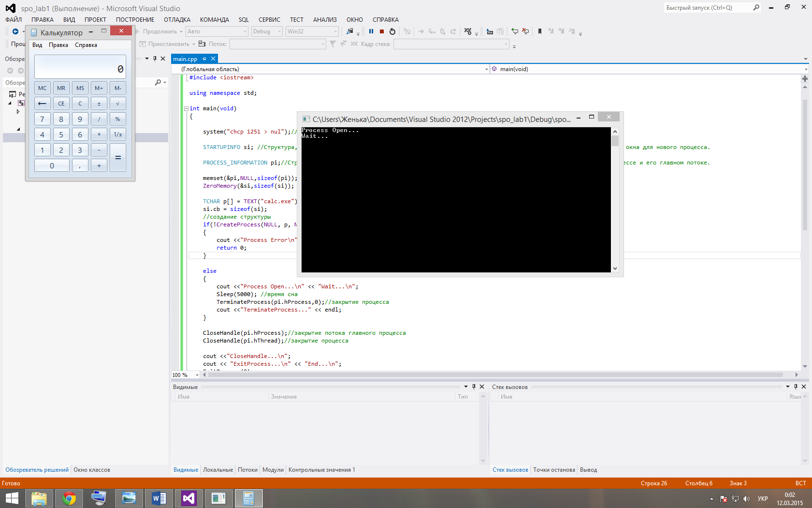Viewport: 812px width, 508px height.
Task: Switch to the Локальные tab
Action: click(218, 470)
